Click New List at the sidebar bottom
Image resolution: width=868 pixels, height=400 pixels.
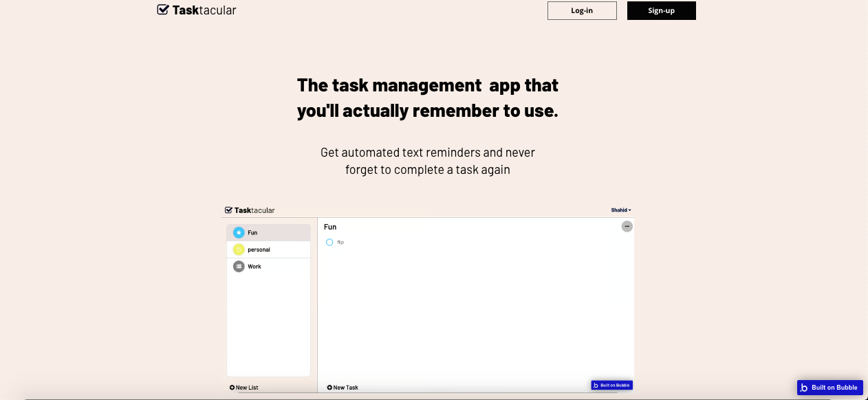(x=244, y=388)
